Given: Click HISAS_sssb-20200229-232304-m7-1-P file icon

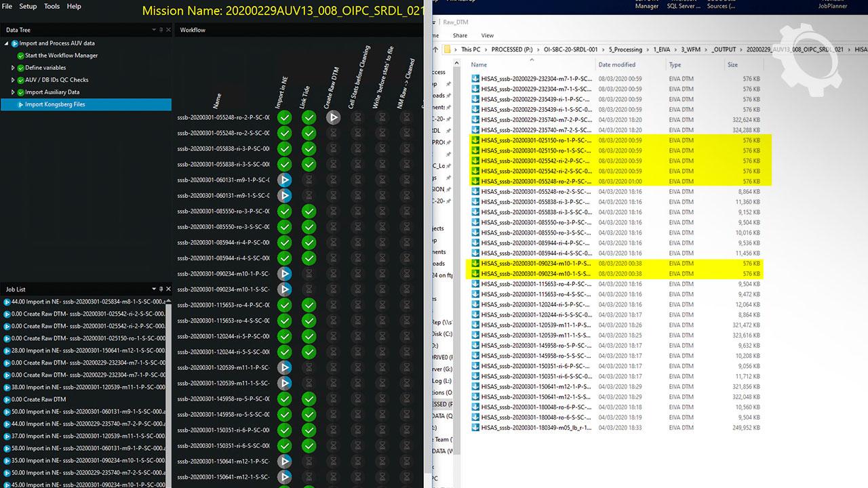Looking at the screenshot, I should pyautogui.click(x=475, y=79).
